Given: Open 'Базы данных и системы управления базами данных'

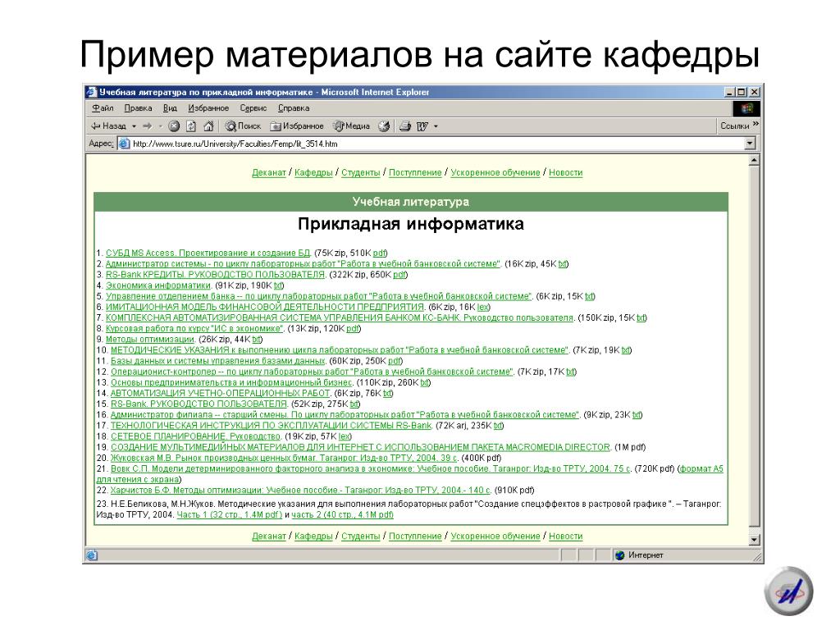Looking at the screenshot, I should pos(218,361).
